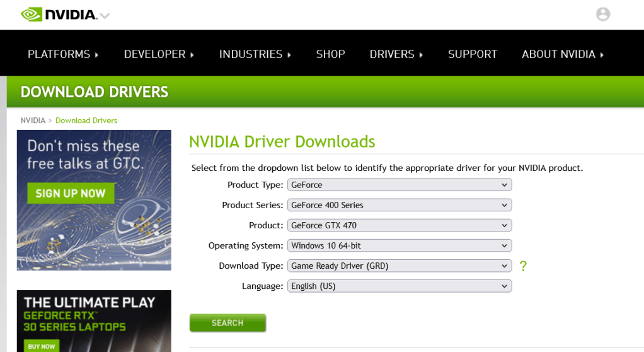This screenshot has height=352, width=644.
Task: Open the Download Type dropdown
Action: [x=400, y=266]
